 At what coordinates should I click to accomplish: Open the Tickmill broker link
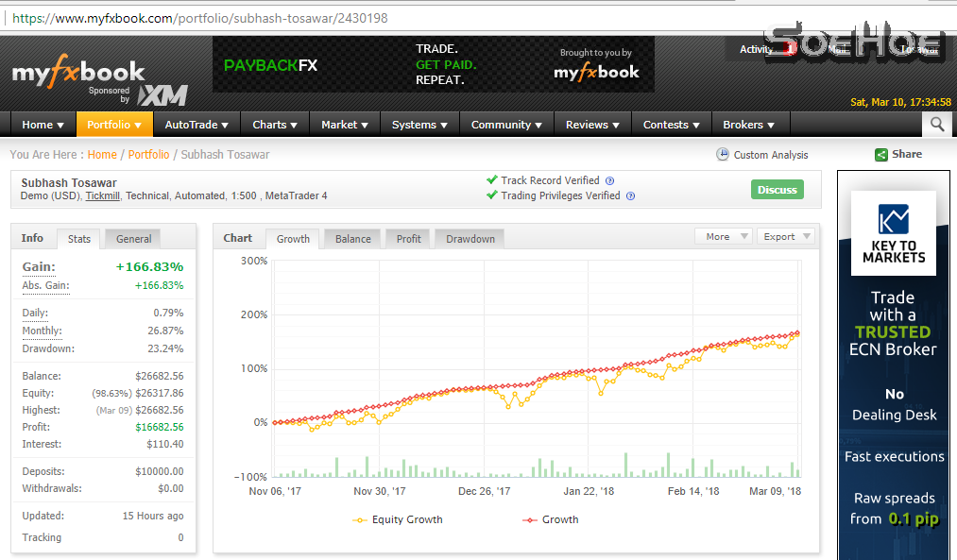coord(103,195)
